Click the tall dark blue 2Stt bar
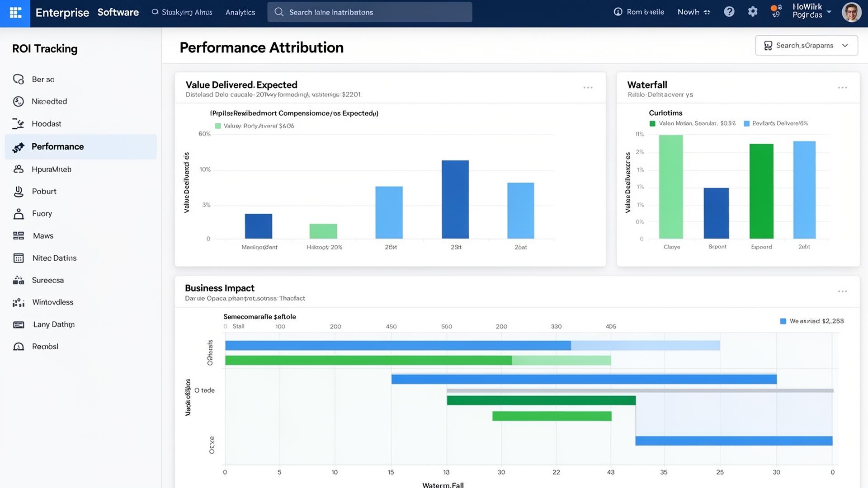868x488 pixels. 455,199
